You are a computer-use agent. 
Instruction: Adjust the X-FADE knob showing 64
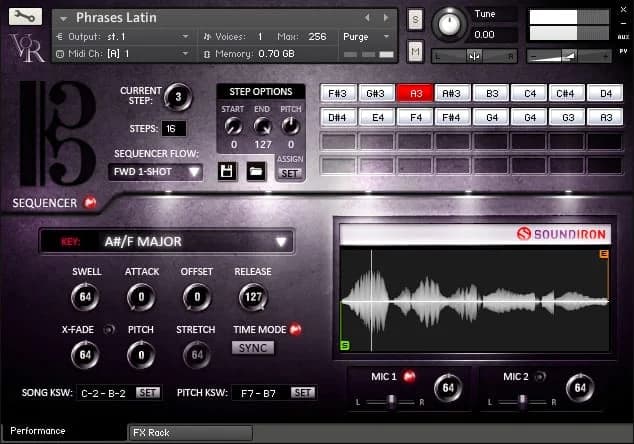[x=85, y=355]
